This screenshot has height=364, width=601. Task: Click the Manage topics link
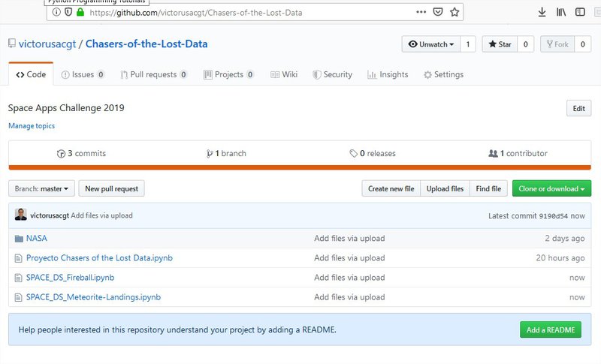(32, 126)
